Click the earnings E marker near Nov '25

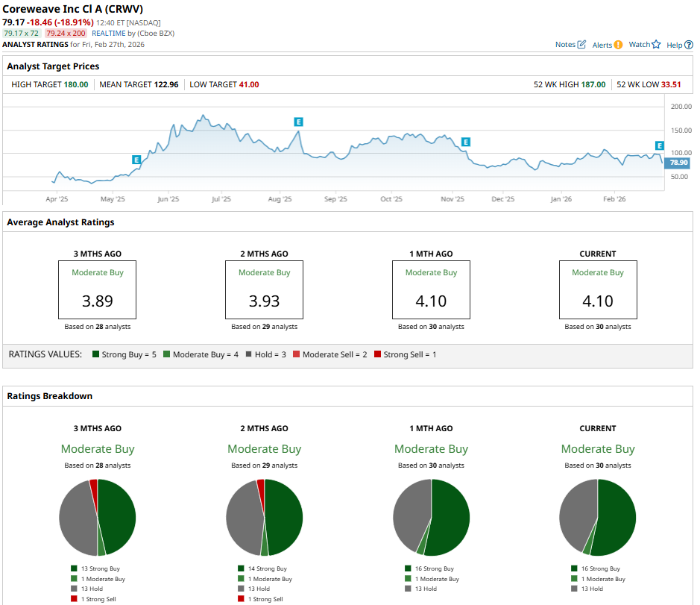pyautogui.click(x=466, y=142)
